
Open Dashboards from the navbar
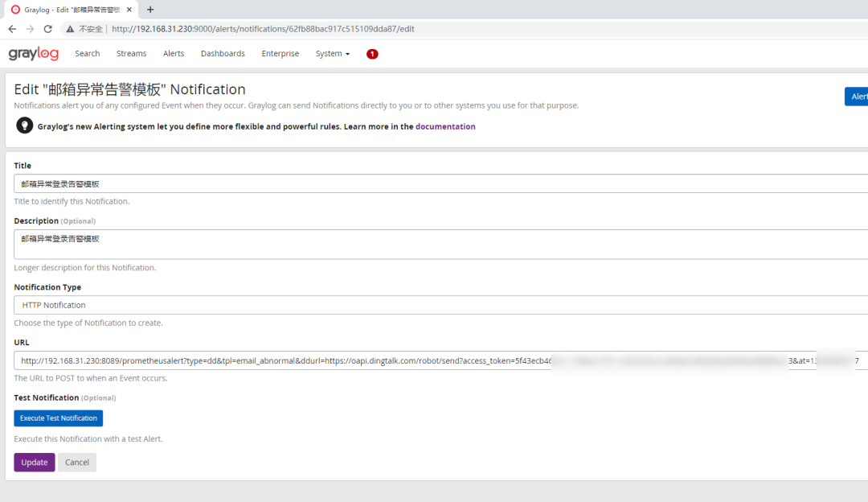(223, 53)
